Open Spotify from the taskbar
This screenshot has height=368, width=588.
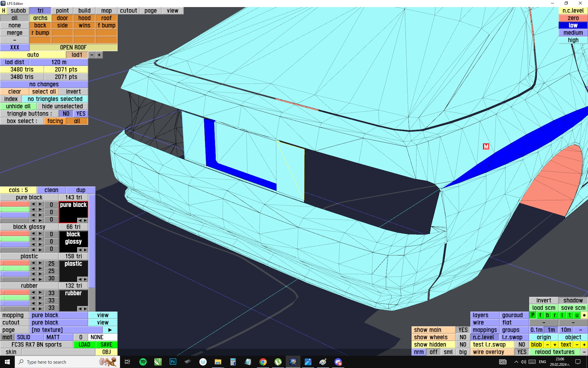point(143,362)
